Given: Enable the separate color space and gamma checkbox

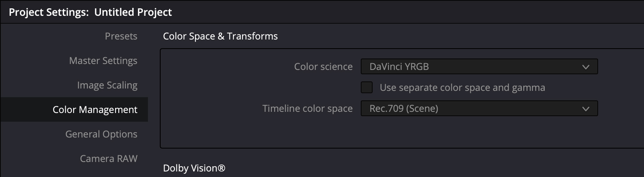Looking at the screenshot, I should click(x=367, y=88).
